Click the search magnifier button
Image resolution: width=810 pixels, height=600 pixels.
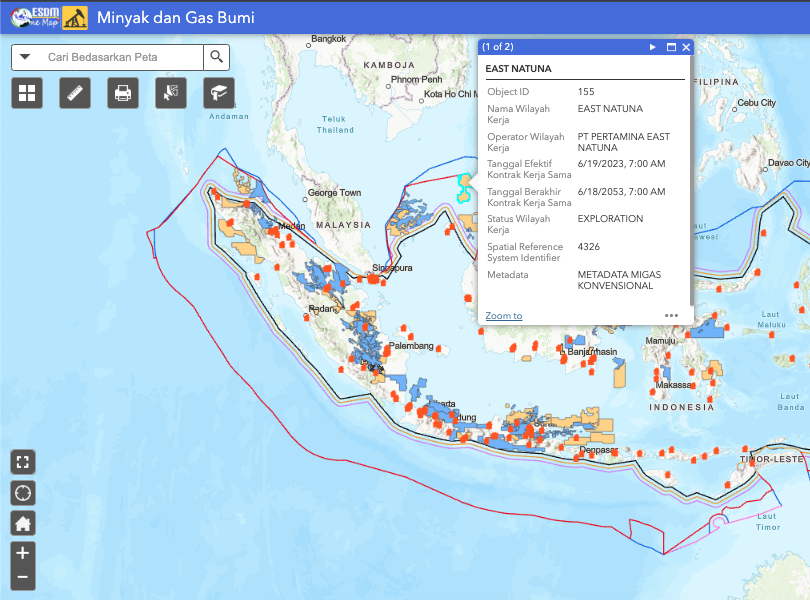pyautogui.click(x=216, y=57)
